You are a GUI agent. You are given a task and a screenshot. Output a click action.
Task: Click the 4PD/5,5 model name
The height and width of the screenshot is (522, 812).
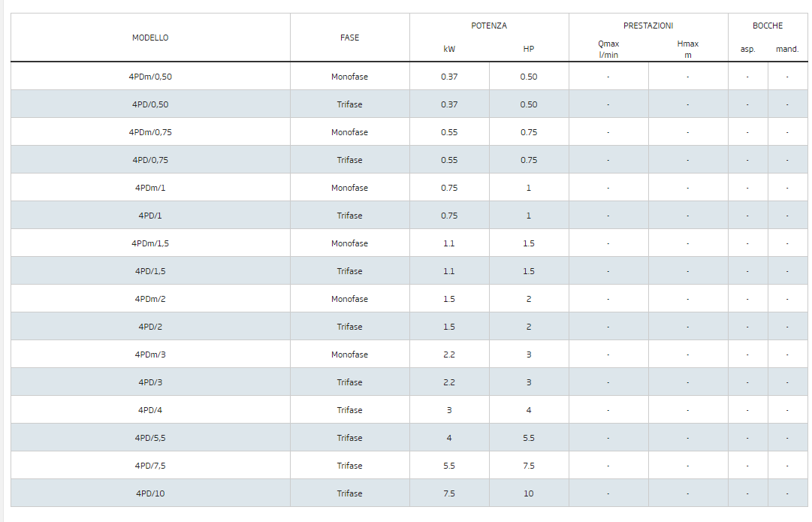tap(150, 438)
